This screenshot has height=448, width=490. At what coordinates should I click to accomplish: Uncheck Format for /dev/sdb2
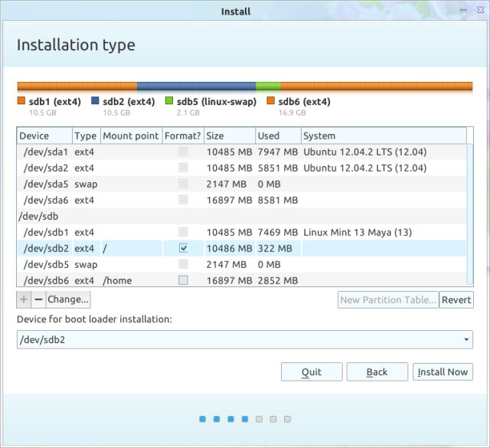[183, 248]
